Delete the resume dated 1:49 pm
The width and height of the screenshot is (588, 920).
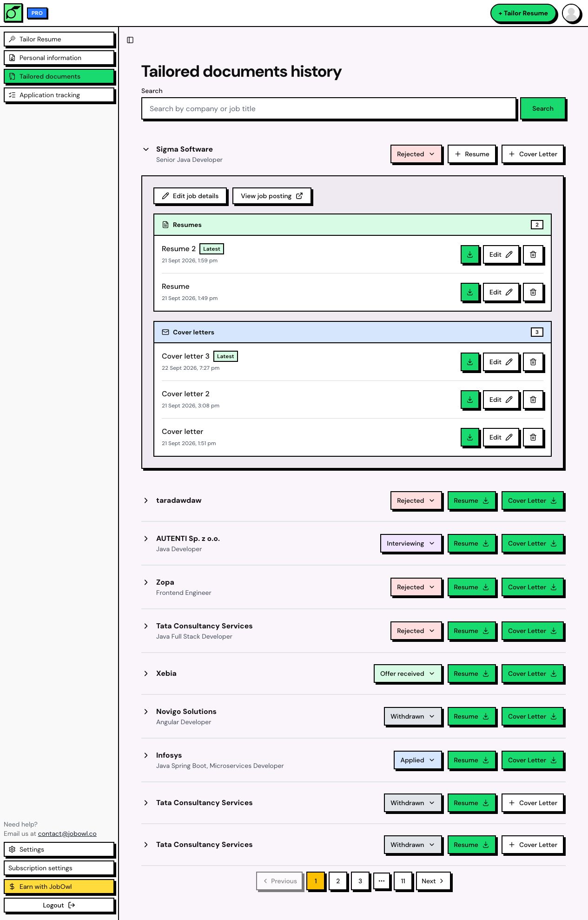[x=533, y=292]
